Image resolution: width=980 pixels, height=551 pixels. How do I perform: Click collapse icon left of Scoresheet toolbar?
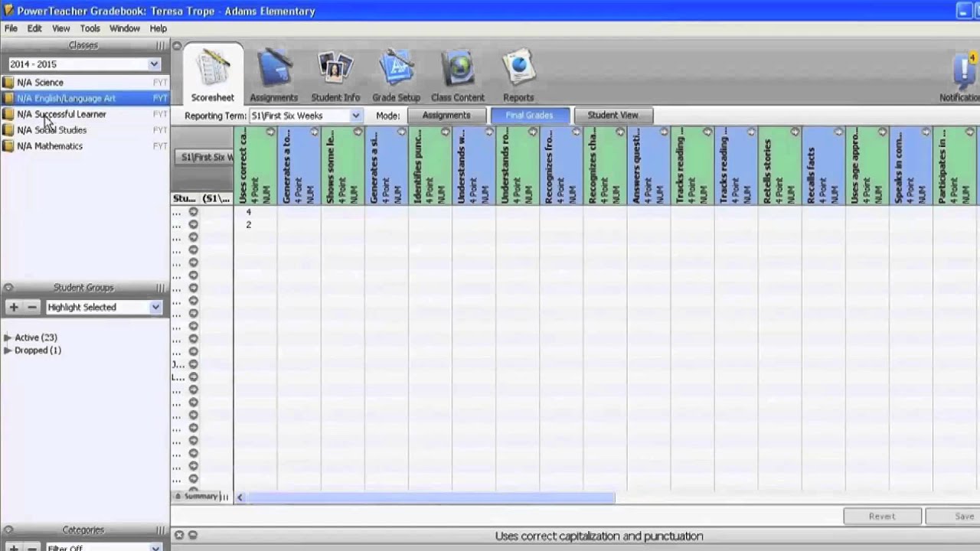(x=177, y=46)
